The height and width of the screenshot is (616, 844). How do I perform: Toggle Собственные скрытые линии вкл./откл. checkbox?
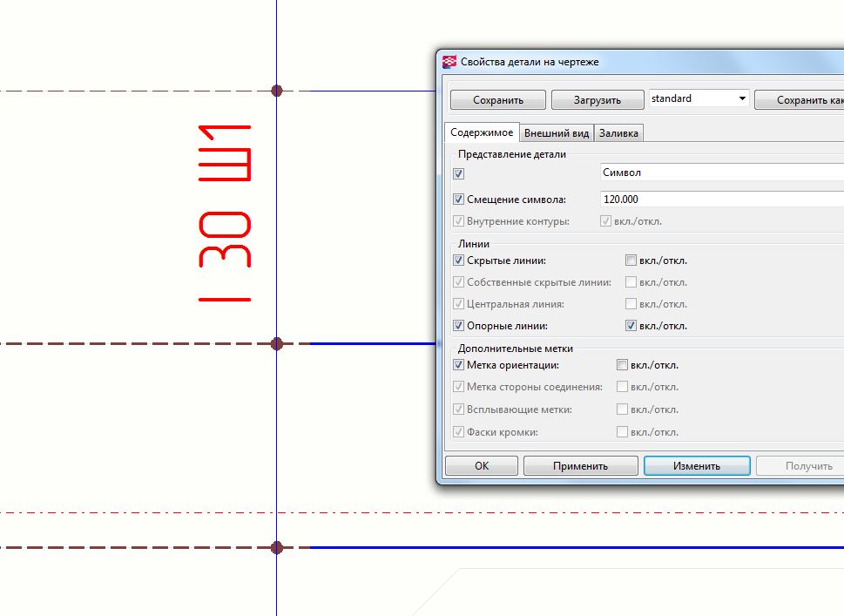pos(631,281)
